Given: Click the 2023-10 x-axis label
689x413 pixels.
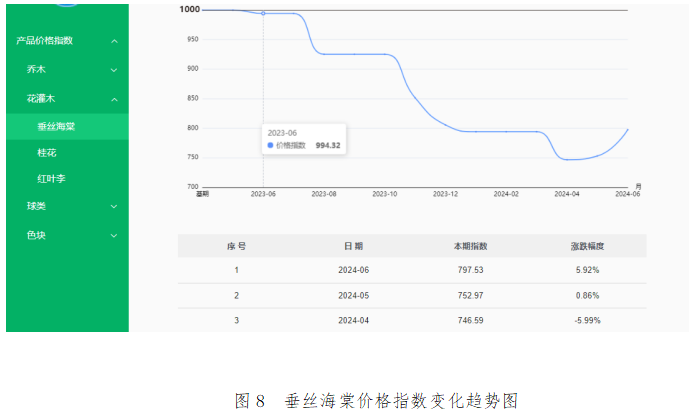Looking at the screenshot, I should [x=384, y=194].
